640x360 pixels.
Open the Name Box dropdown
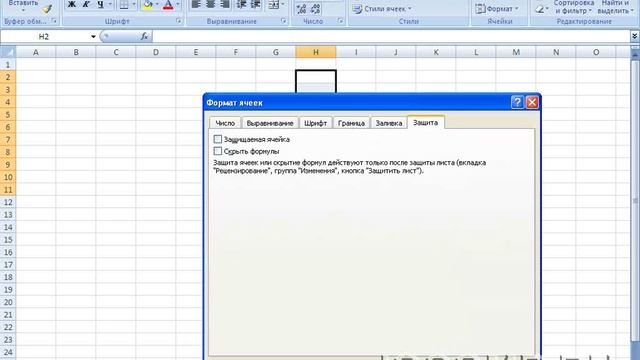pyautogui.click(x=93, y=37)
